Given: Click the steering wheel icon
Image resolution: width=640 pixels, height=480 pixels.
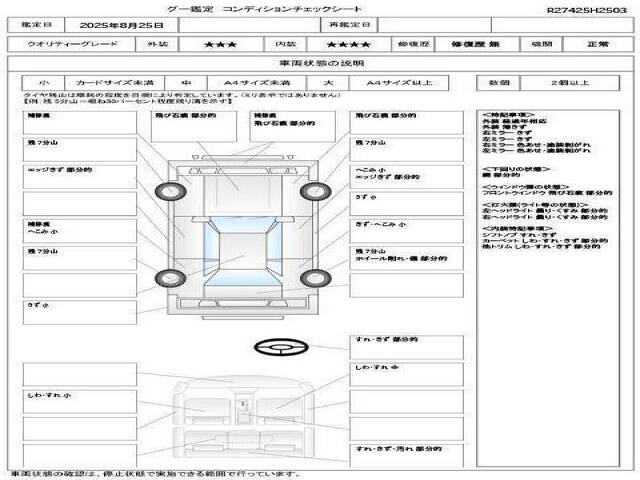Looking at the screenshot, I should pos(274,347).
